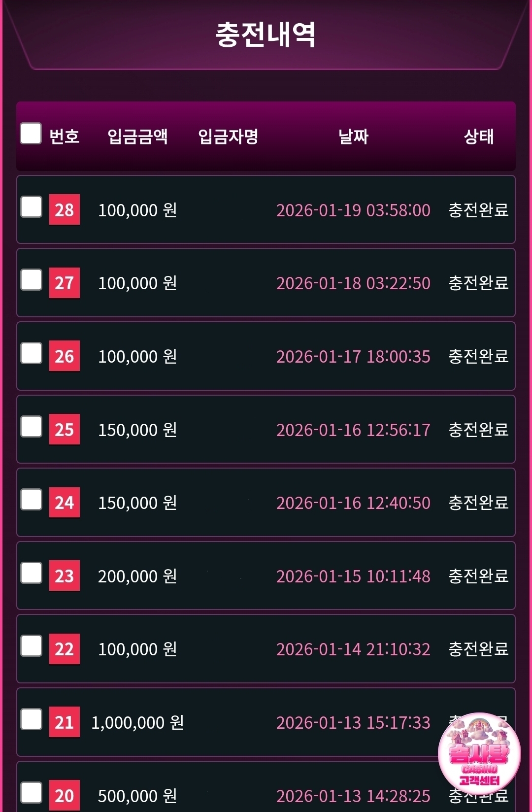
Task: Check the box for row 28
Action: click(x=31, y=207)
